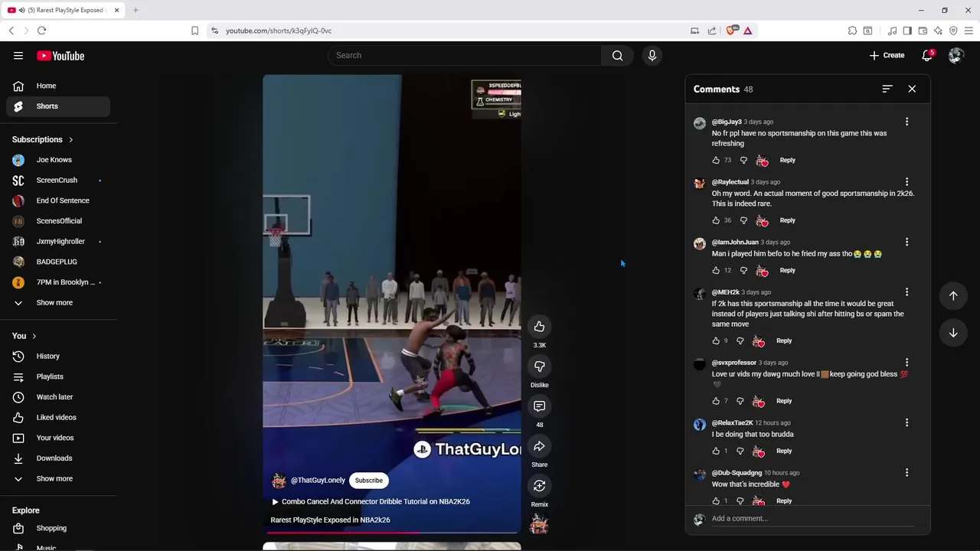This screenshot has width=980, height=551.
Task: Open the Home sidebar item
Action: pyautogui.click(x=58, y=86)
